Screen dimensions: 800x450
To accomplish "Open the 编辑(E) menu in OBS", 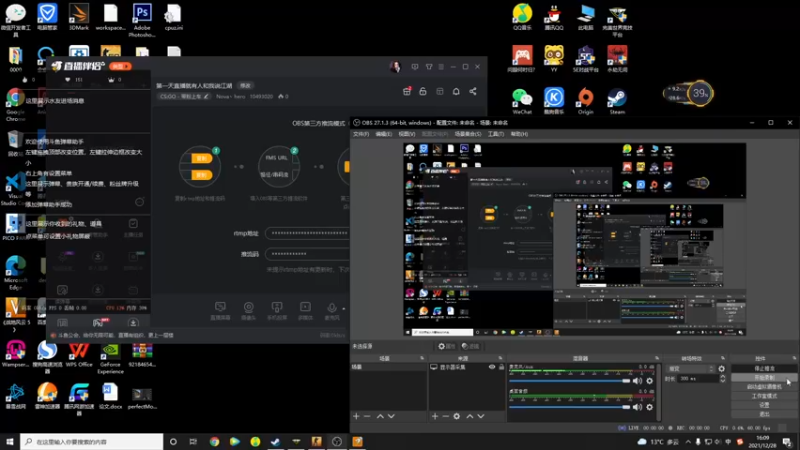I will [x=384, y=134].
